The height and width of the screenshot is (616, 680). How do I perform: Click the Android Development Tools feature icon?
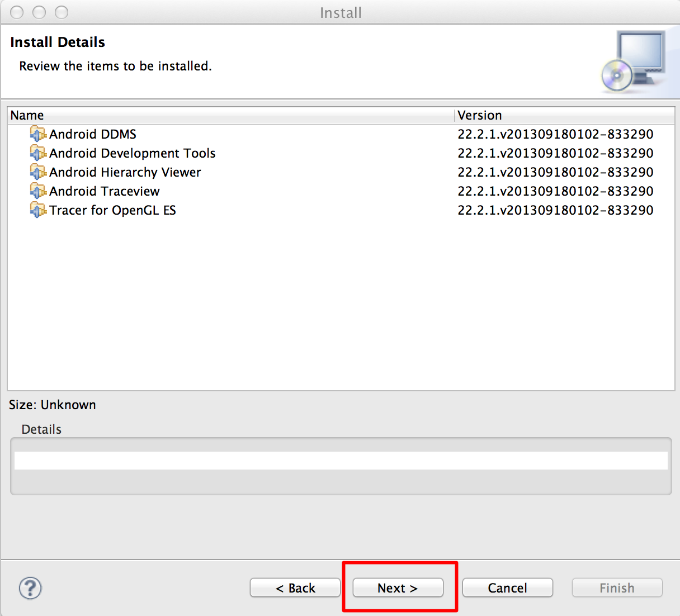pos(38,153)
